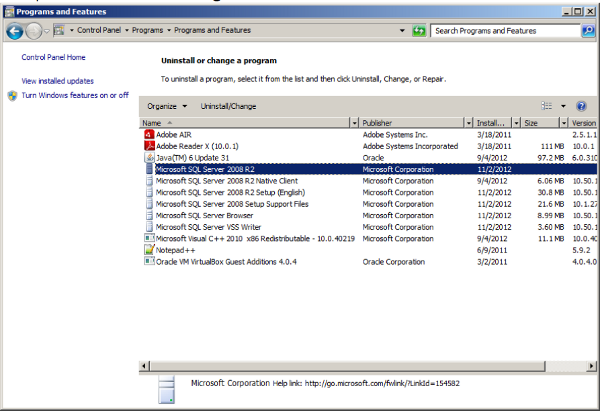600x411 pixels.
Task: Open the Publisher column filter dropdown
Action: (468, 123)
